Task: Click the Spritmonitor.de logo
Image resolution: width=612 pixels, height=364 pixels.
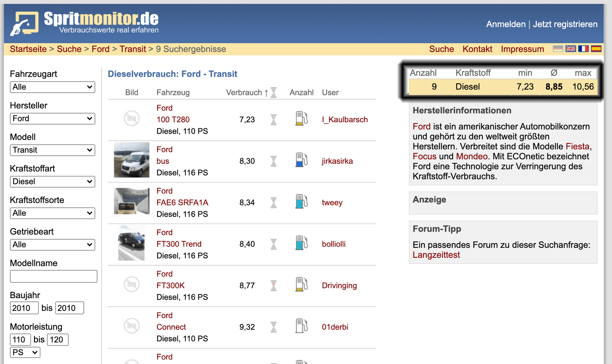Action: click(x=84, y=23)
